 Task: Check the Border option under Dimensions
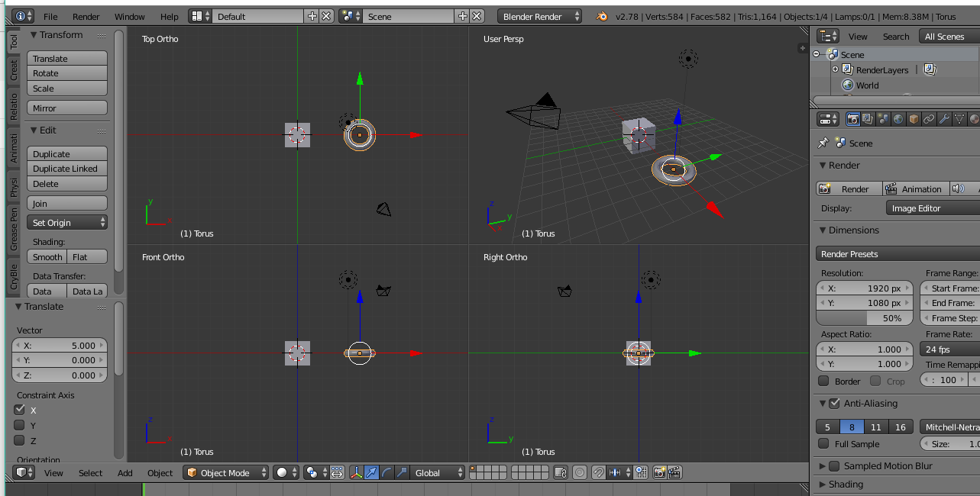click(823, 381)
